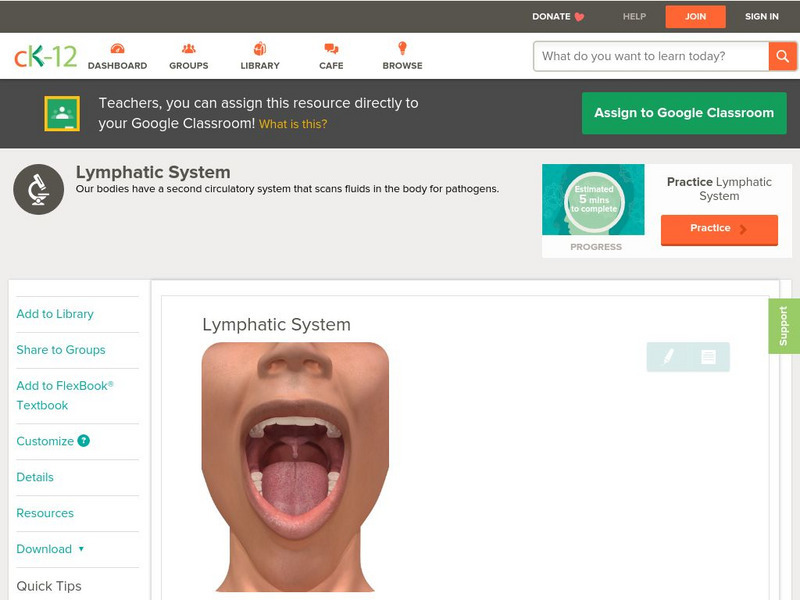Screen dimensions: 800x600
Task: Click the green Support side tab
Action: click(x=784, y=327)
